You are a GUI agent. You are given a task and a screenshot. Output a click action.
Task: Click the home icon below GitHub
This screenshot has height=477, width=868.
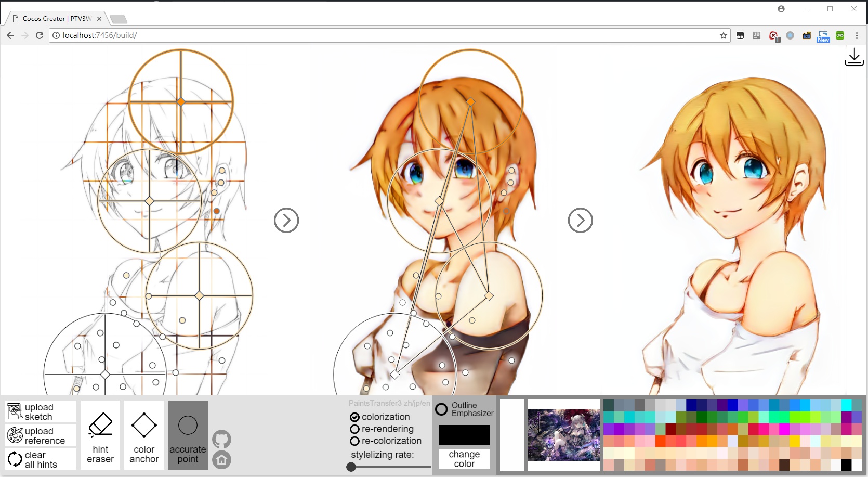click(x=221, y=460)
